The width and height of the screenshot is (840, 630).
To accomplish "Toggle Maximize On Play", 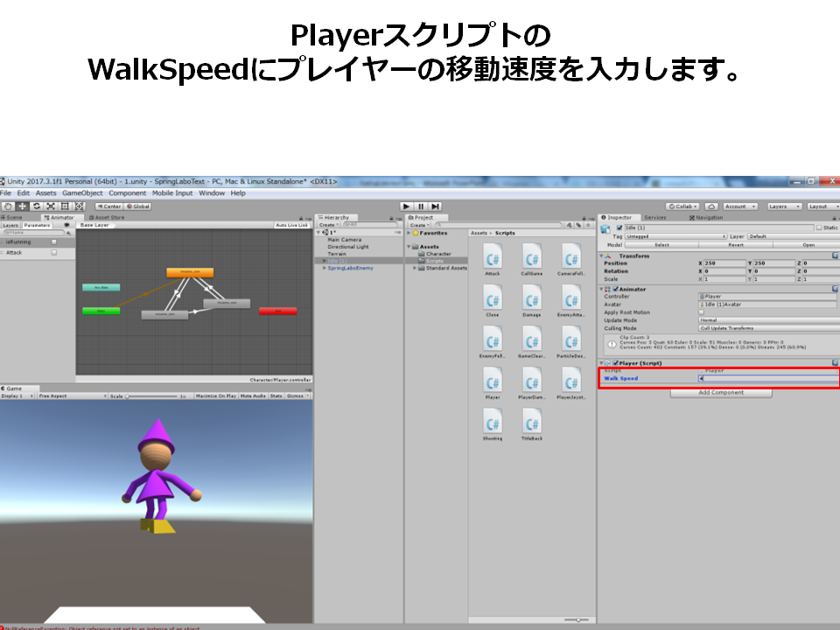I will 216,395.
